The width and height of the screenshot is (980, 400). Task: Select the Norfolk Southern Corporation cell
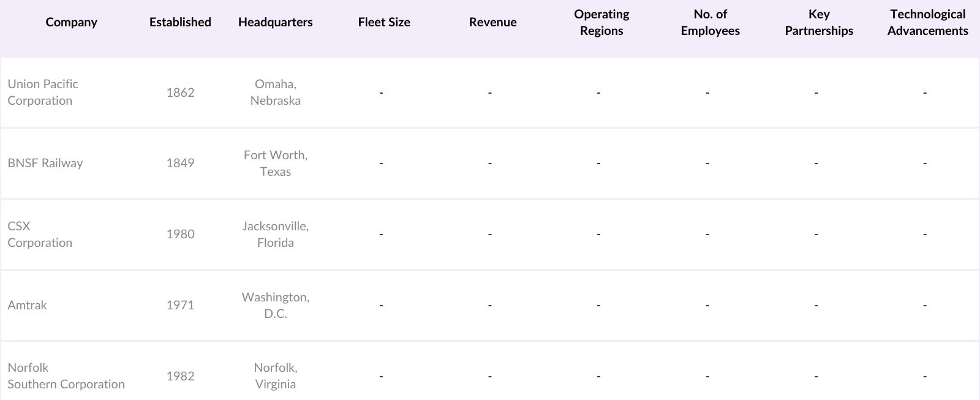pyautogui.click(x=66, y=375)
